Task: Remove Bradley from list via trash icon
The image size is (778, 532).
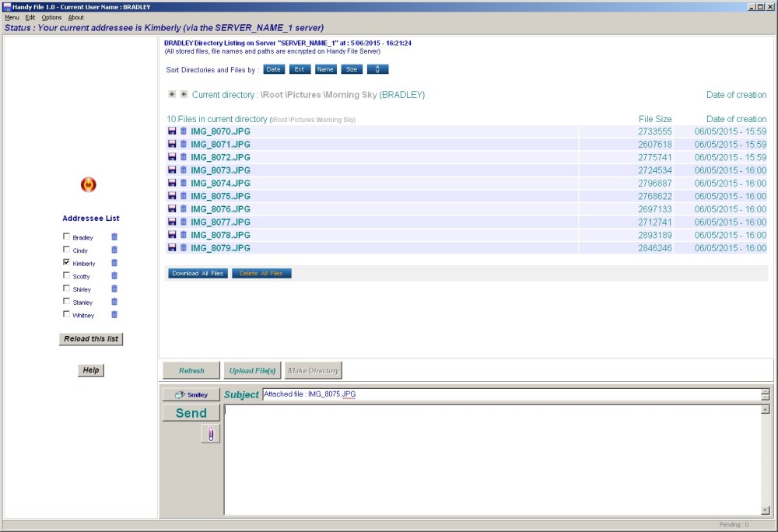Action: 114,237
